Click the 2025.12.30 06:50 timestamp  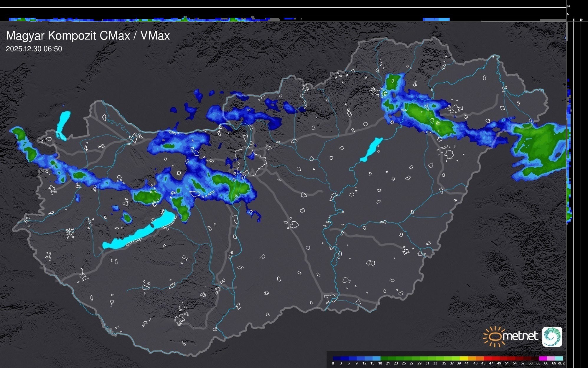click(34, 49)
